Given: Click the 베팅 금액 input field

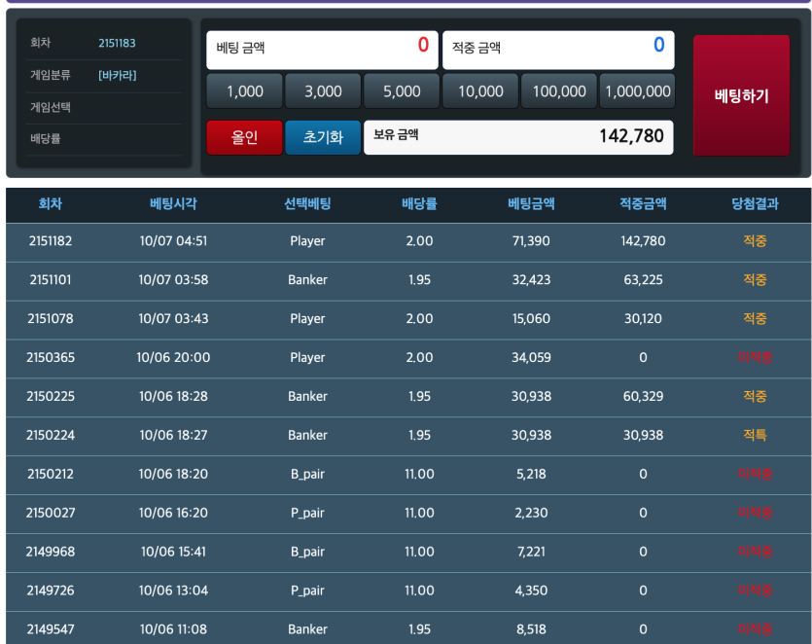Looking at the screenshot, I should click(x=322, y=50).
